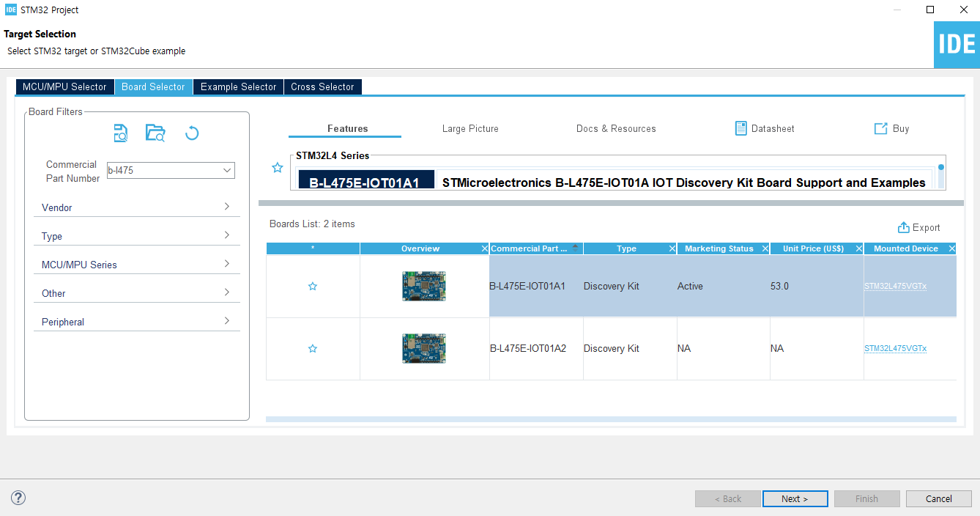Click the horizontal scrollbar below boards list
Viewport: 980px width, 516px height.
611,419
